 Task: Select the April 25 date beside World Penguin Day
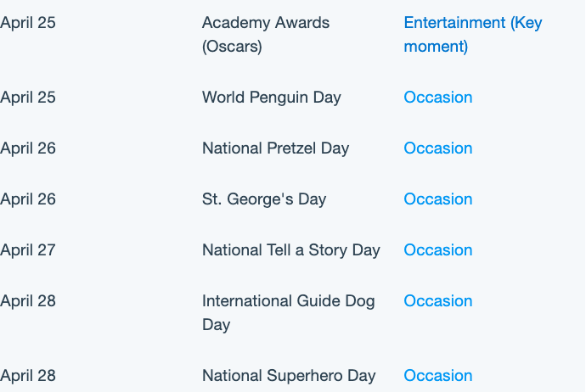pos(28,98)
